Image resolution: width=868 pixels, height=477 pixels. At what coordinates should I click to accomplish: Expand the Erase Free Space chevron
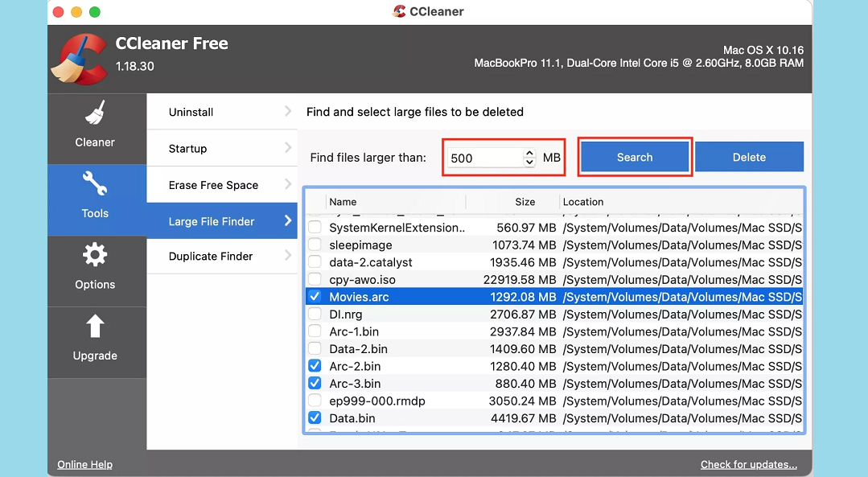288,184
